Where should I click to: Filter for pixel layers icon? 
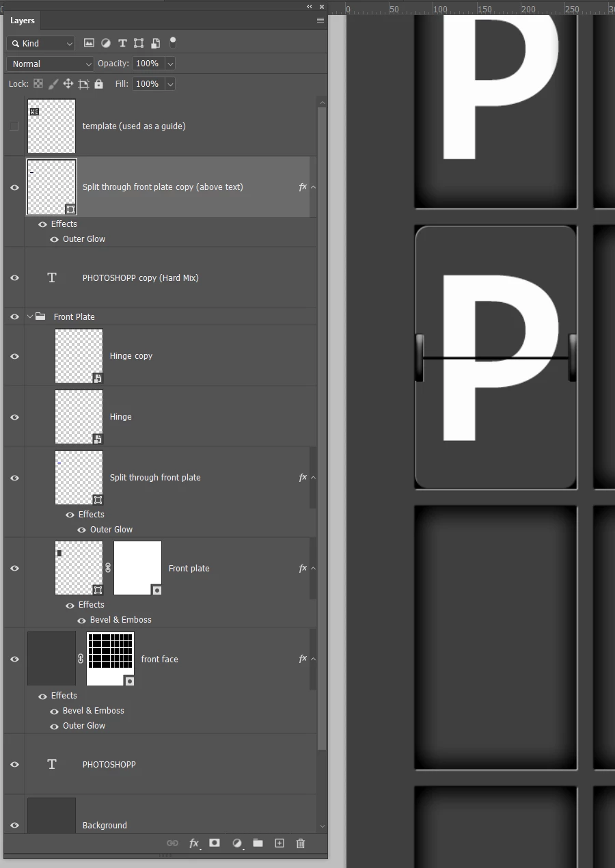click(89, 43)
